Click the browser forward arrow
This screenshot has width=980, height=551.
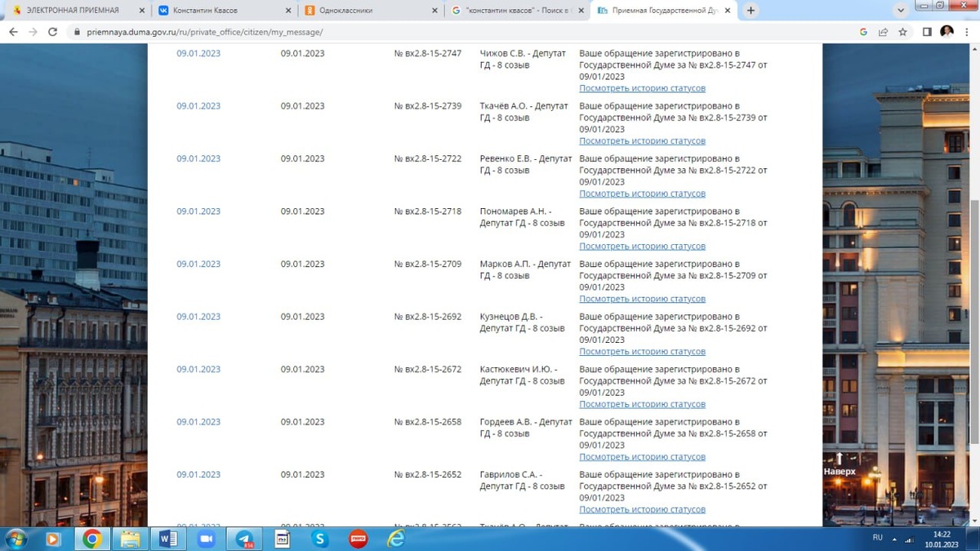point(33,32)
